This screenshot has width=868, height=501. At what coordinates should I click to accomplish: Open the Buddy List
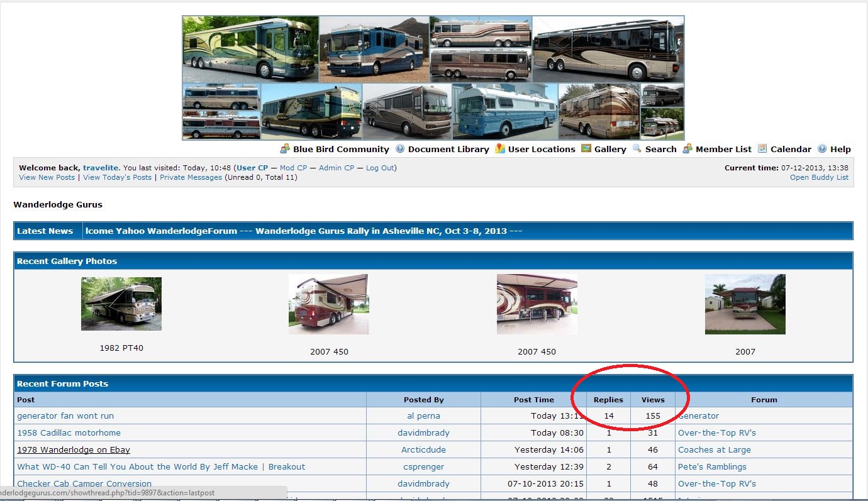click(819, 177)
